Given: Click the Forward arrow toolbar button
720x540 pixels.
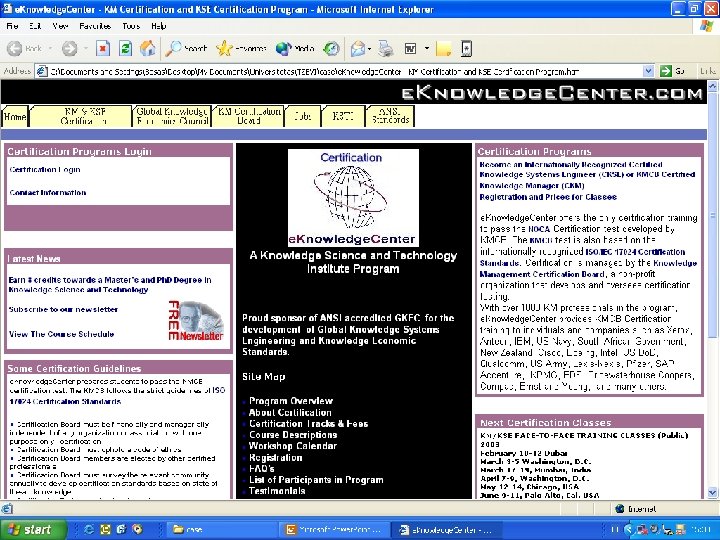Looking at the screenshot, I should point(69,48).
